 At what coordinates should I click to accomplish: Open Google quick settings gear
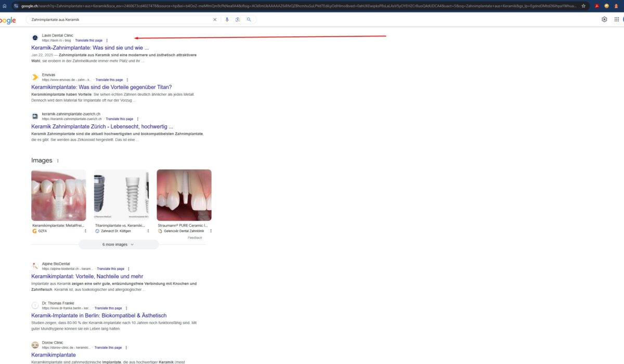point(604,19)
